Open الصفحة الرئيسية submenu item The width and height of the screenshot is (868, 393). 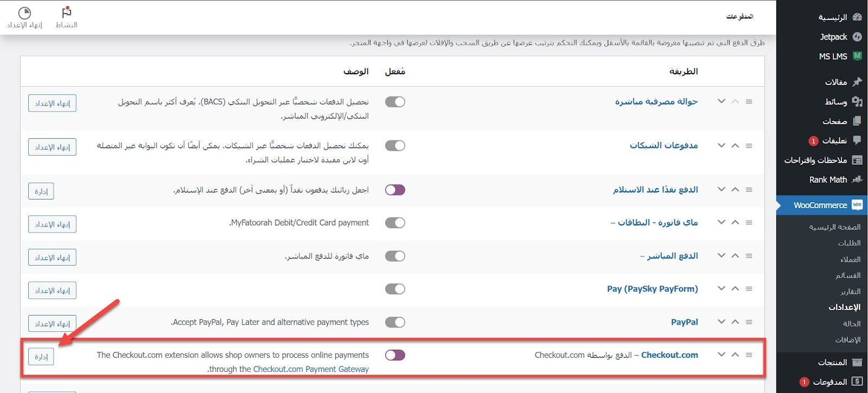(834, 227)
